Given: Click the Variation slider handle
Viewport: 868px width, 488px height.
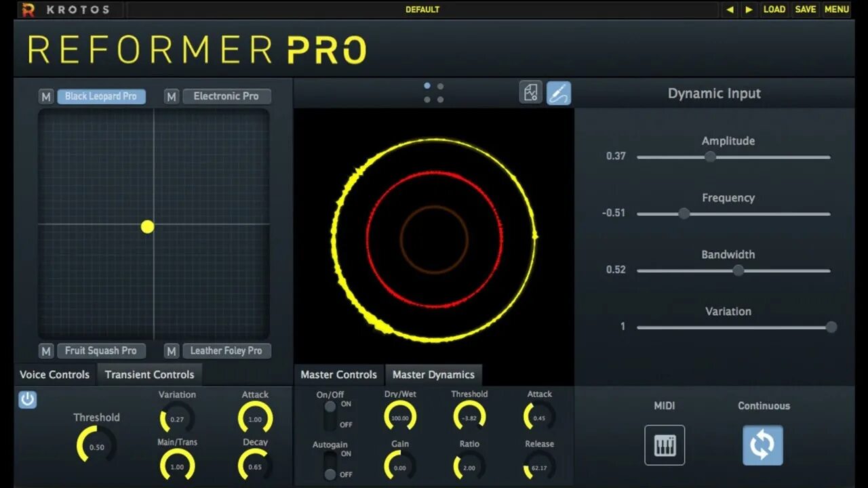Looking at the screenshot, I should click(831, 327).
